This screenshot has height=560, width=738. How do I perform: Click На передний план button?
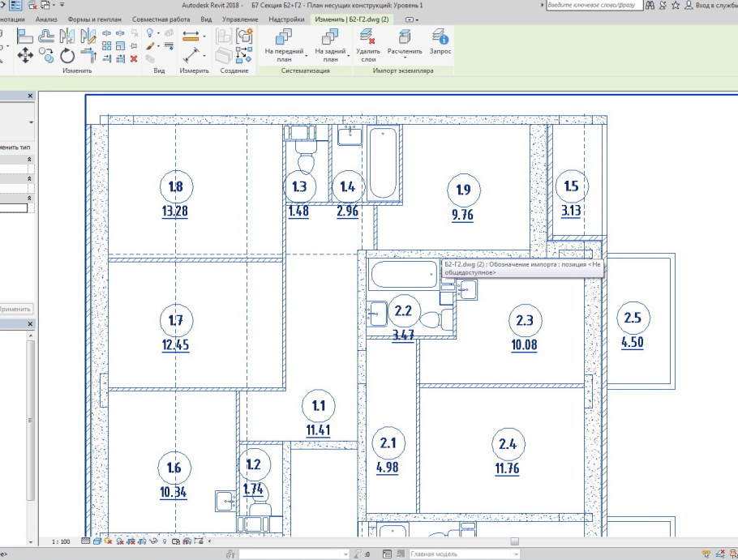pos(284,45)
